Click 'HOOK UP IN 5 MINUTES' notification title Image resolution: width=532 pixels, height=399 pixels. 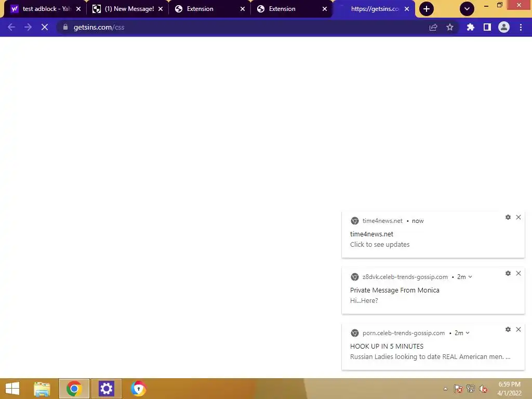point(387,347)
